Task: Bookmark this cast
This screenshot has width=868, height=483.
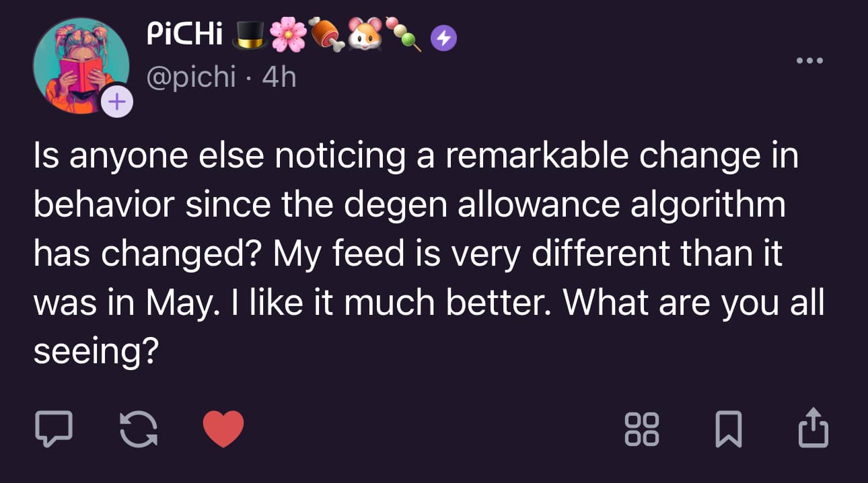Action: [x=729, y=429]
